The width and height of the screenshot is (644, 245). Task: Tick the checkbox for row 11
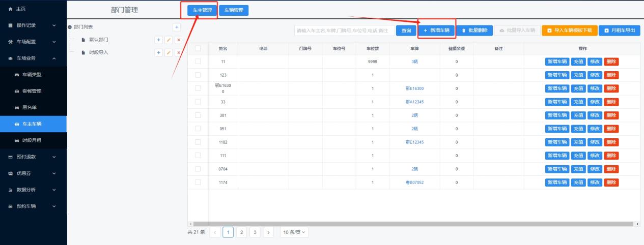pyautogui.click(x=198, y=62)
